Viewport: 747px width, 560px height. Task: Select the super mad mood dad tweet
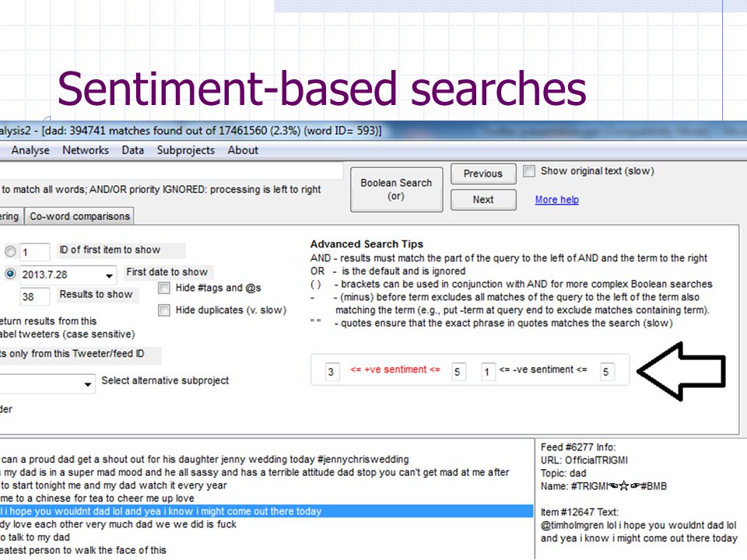tap(266, 472)
